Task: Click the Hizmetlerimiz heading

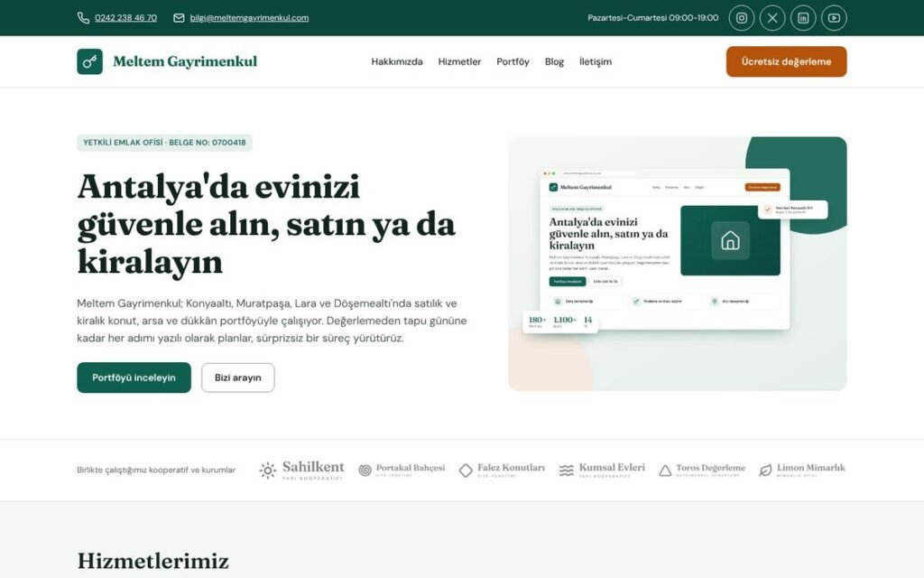Action: 152,561
